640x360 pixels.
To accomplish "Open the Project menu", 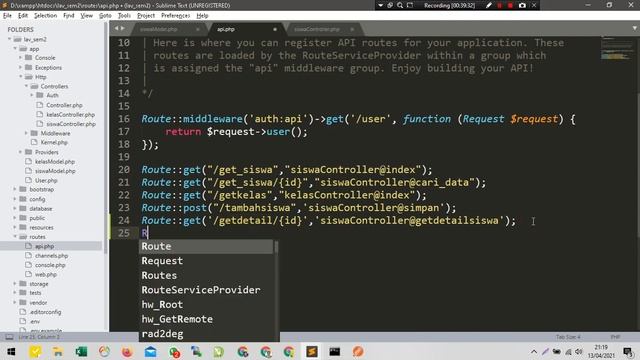I will (x=146, y=16).
